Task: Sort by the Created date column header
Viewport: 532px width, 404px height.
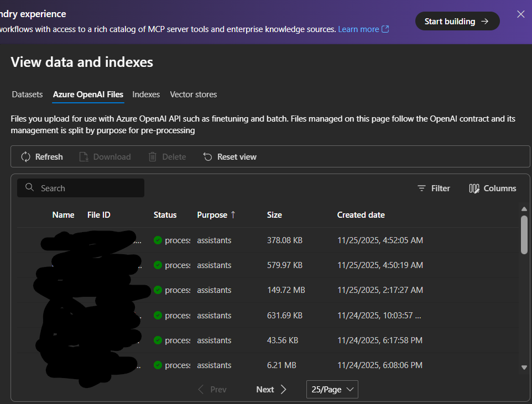Action: (361, 215)
